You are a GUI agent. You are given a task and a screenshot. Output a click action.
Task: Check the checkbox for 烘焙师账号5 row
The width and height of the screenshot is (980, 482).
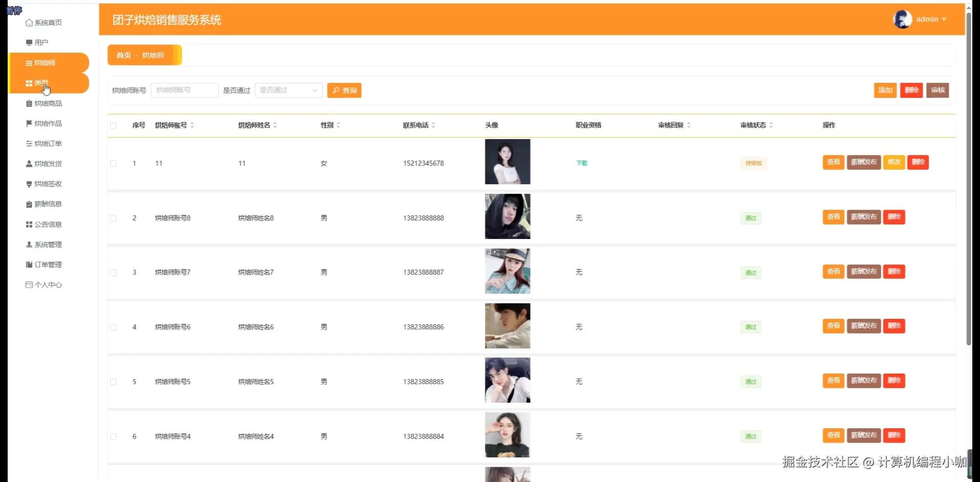click(113, 382)
